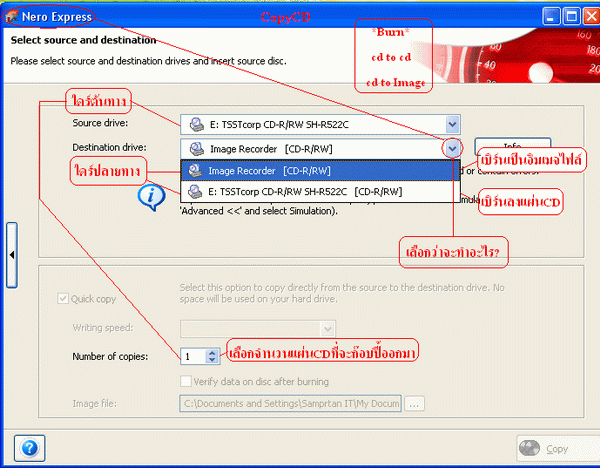Close the Nero Express window
600x468 pixels.
[x=591, y=17]
